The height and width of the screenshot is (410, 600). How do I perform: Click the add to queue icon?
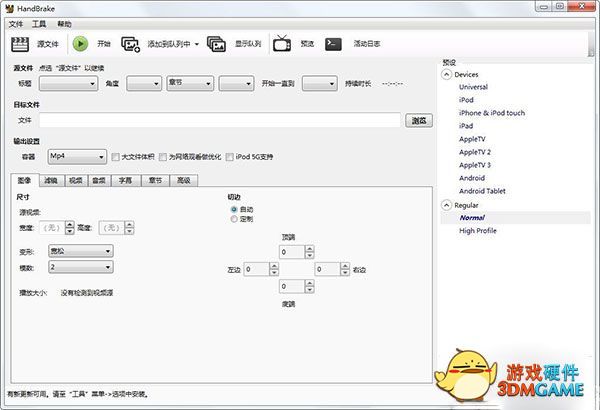(130, 44)
